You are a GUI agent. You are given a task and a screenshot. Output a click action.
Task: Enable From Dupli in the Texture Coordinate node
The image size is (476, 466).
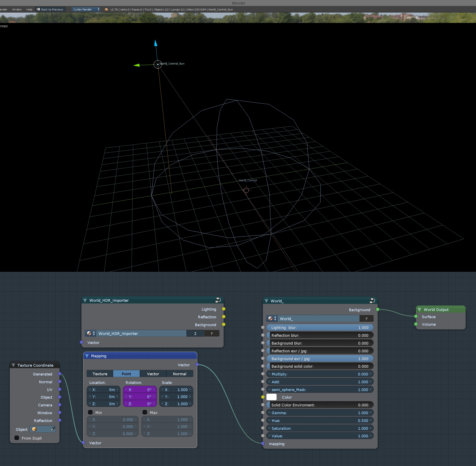17,438
